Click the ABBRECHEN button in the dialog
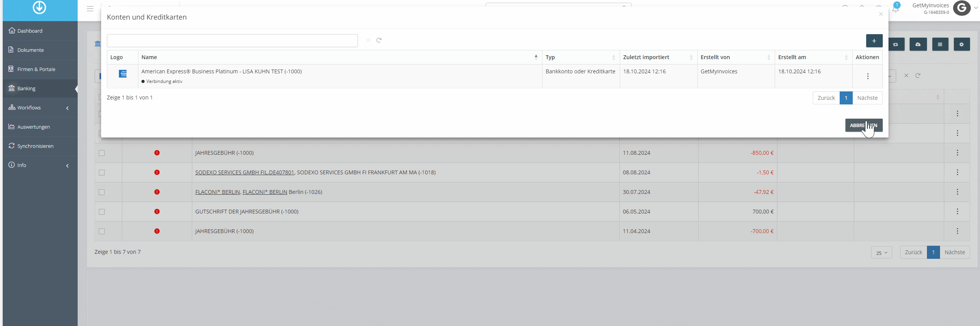The height and width of the screenshot is (326, 980). tap(864, 125)
